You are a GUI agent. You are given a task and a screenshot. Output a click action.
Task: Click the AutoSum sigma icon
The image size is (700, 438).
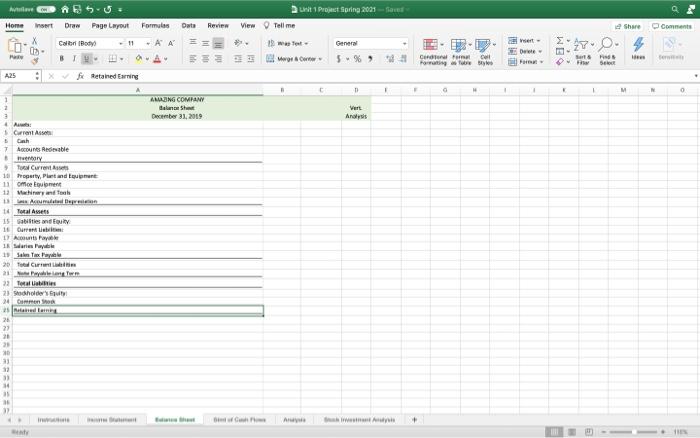point(559,41)
